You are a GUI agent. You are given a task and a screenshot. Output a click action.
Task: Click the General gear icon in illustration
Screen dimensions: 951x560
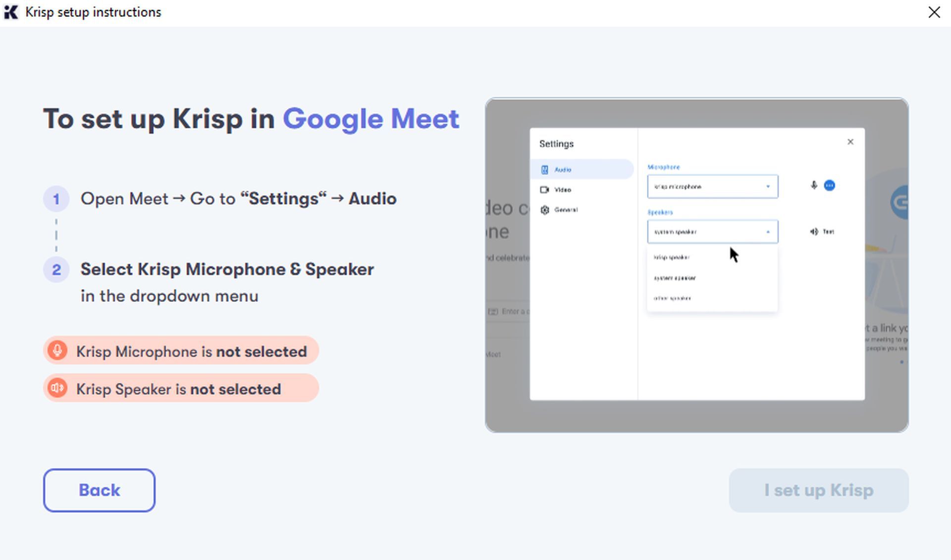point(545,210)
